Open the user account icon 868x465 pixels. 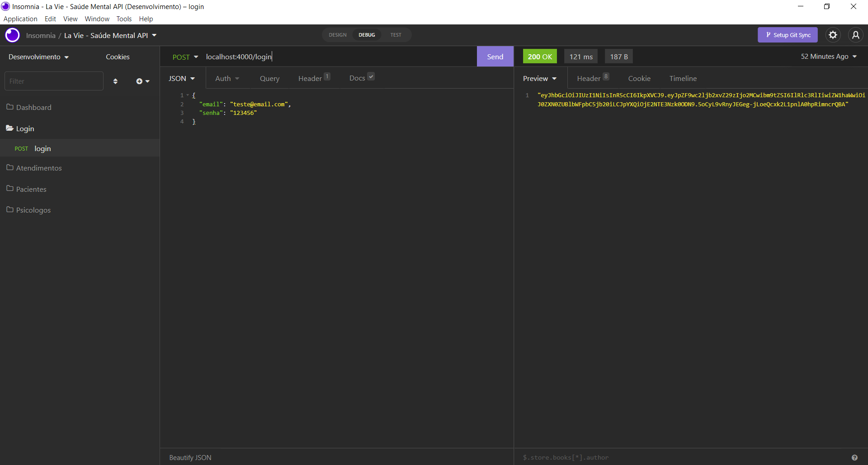855,35
